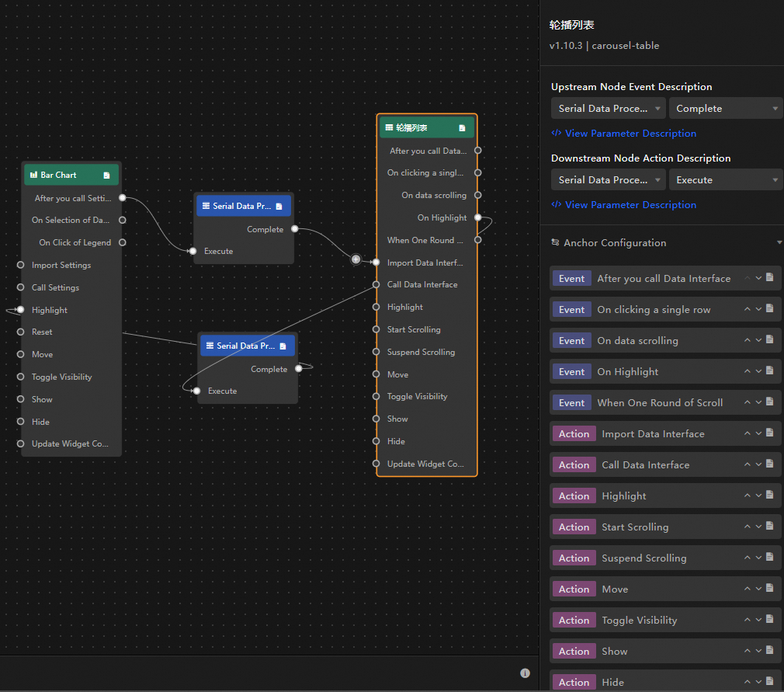
Task: Move the Highlight action down with chevron
Action: click(x=758, y=496)
